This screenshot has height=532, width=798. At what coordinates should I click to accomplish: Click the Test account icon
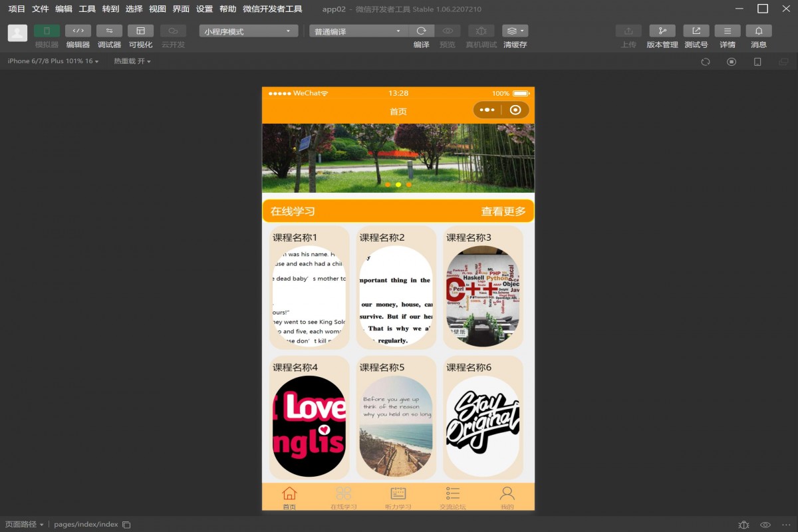click(x=696, y=31)
